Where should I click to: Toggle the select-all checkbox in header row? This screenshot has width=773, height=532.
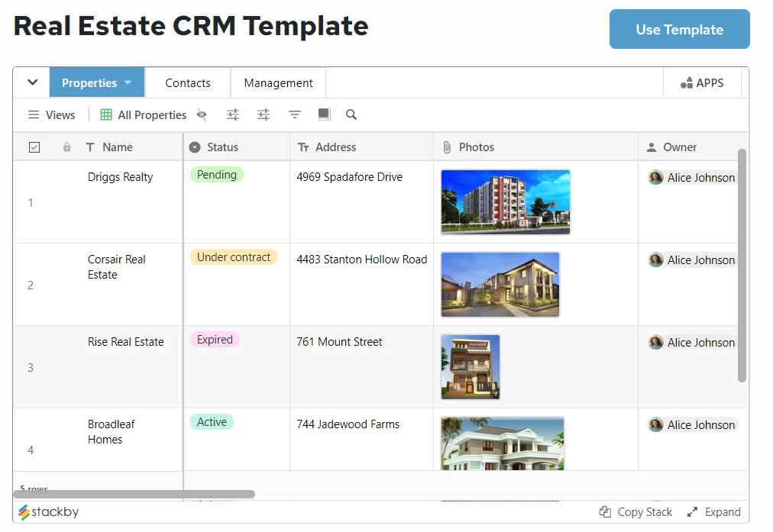click(34, 147)
